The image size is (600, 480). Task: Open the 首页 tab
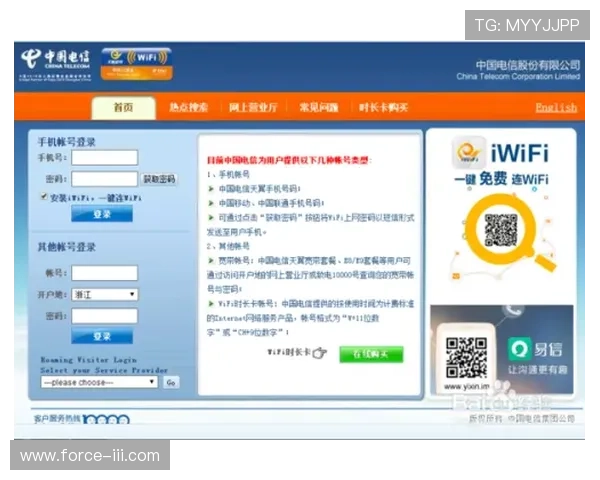[123, 108]
